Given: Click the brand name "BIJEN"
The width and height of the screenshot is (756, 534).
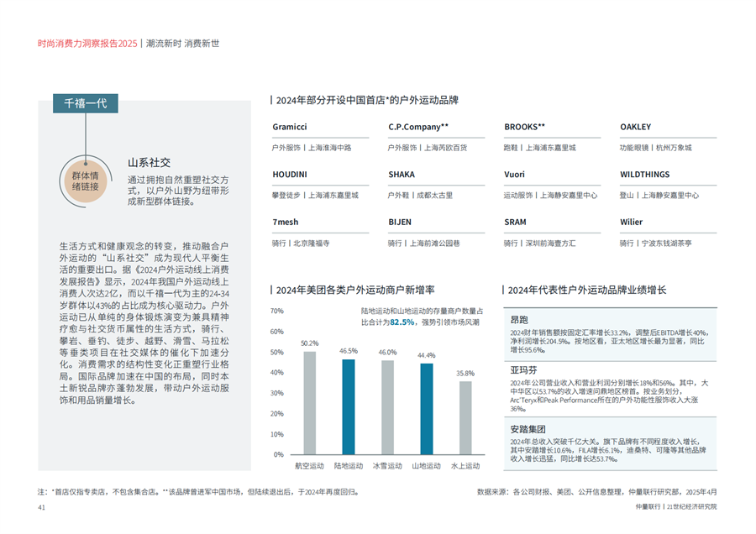Looking at the screenshot, I should (x=400, y=222).
